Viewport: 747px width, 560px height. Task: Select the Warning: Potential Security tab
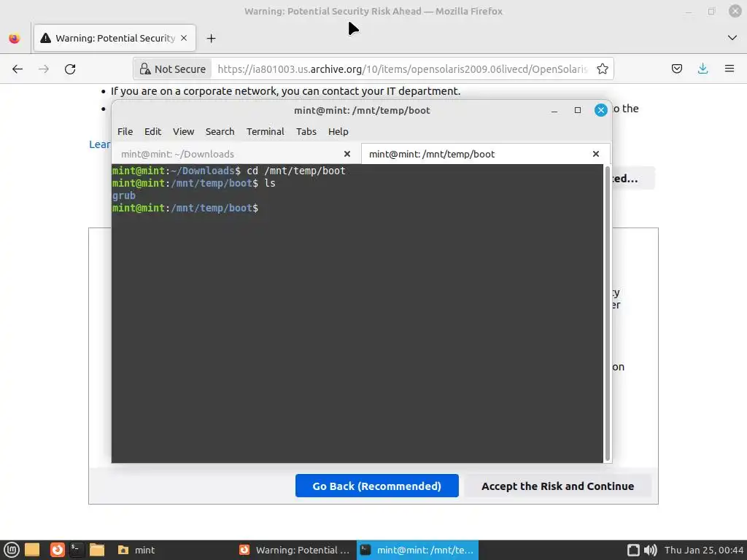(115, 38)
